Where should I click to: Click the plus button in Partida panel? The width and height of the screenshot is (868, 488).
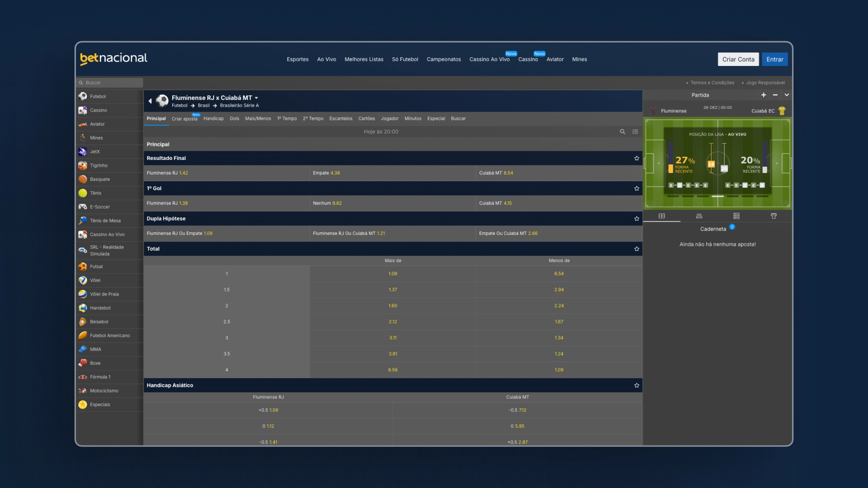[x=764, y=95]
